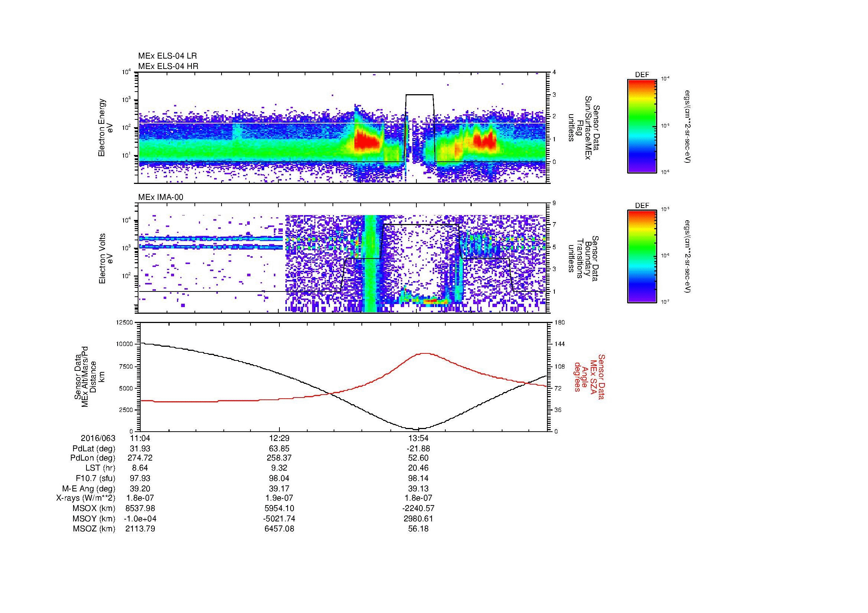Click the F10.7 value 98.14
The image size is (868, 613).
click(418, 478)
